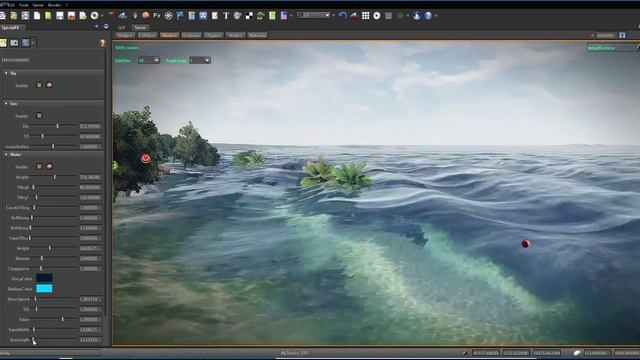Click the mountain terrain toolbar icon
The image size is (640, 360).
click(x=122, y=16)
